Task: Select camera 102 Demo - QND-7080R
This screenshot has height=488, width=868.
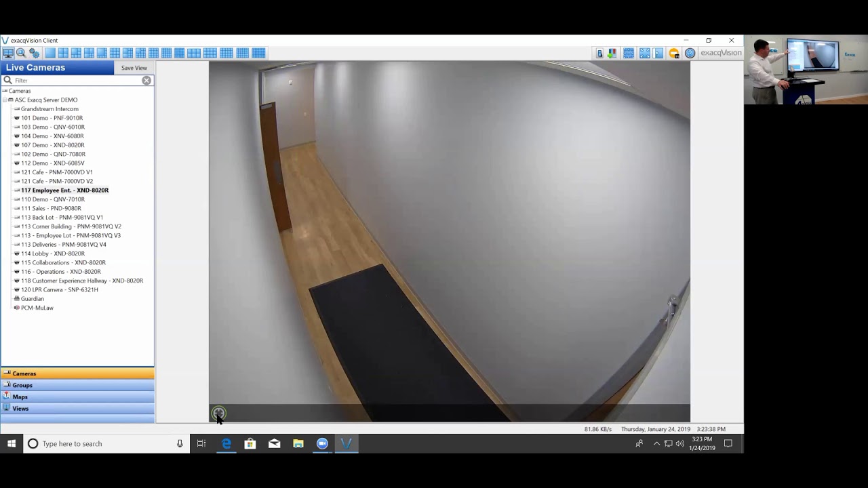Action: point(53,154)
